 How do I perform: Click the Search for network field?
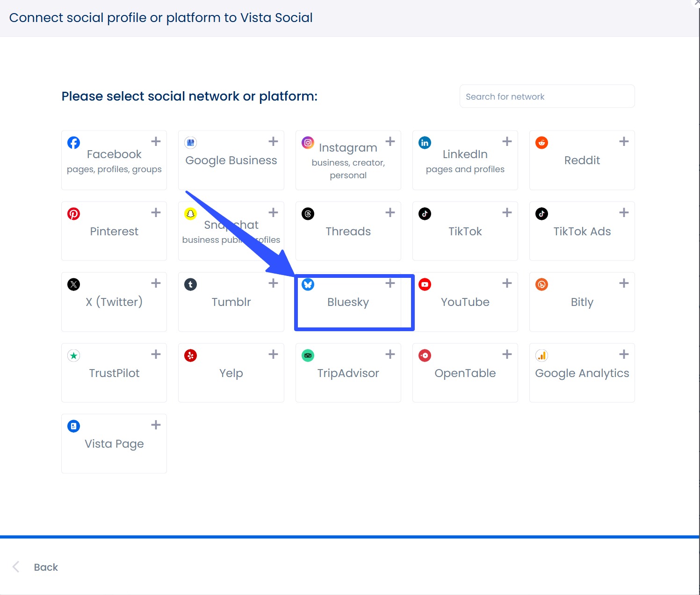546,96
